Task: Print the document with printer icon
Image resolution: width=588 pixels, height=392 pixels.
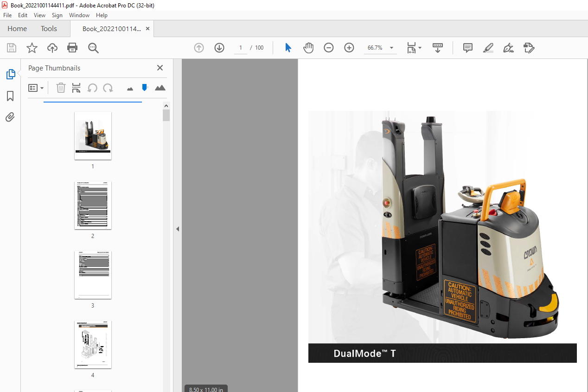Action: pos(72,48)
